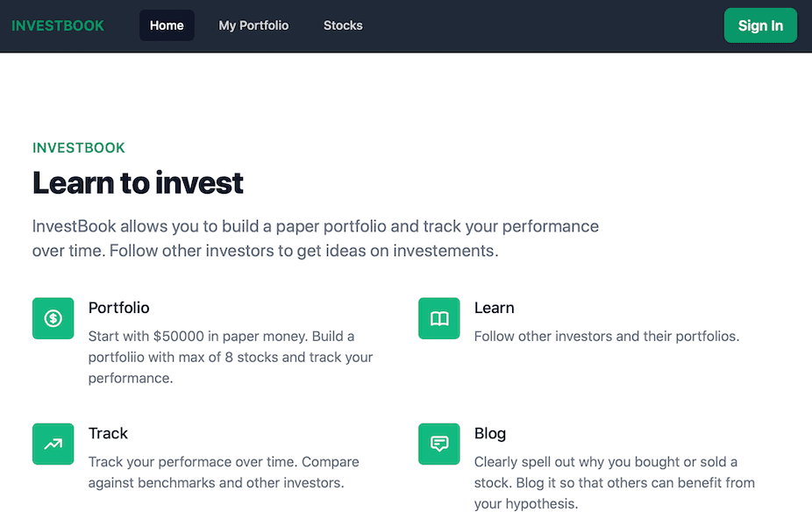Click the benchmark comparison text under Track
Screen dimensions: 812x526
pos(223,472)
